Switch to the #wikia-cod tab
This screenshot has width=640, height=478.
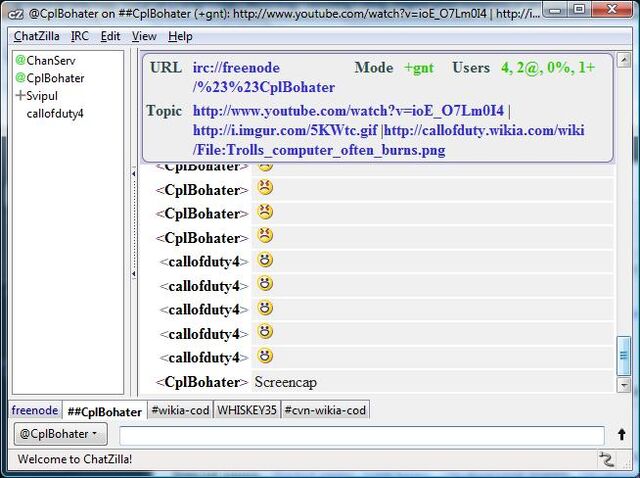(180, 410)
